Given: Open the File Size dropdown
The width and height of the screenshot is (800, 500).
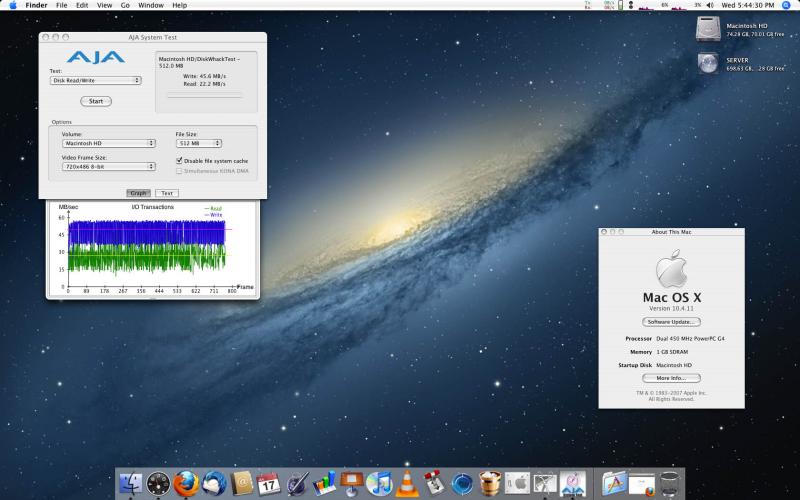Looking at the screenshot, I should [198, 143].
